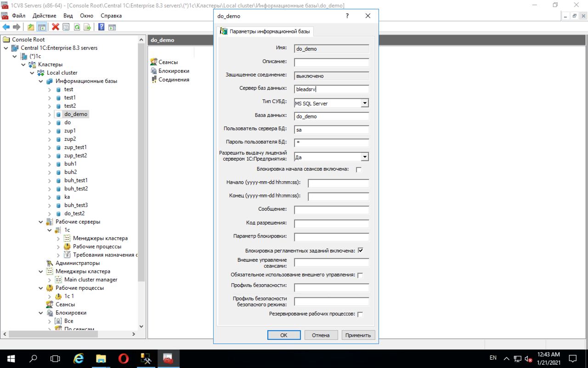Click the Код разрешения input field
Image resolution: width=588 pixels, height=368 pixels.
click(x=332, y=224)
